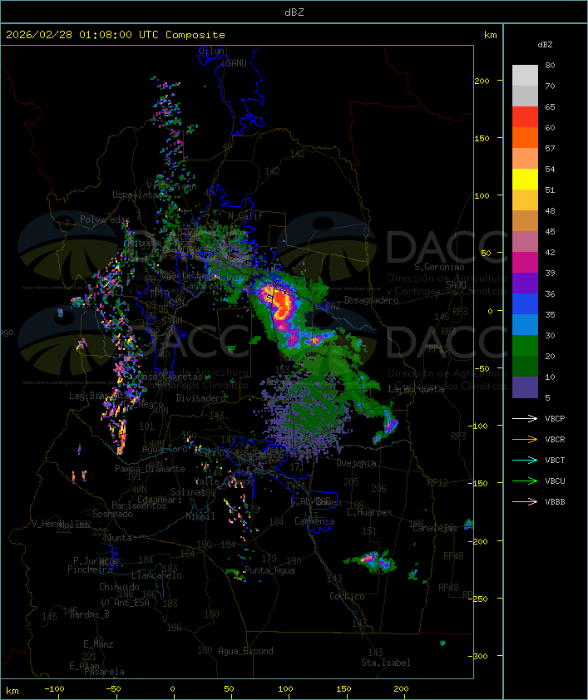Click the 'Chihuido' map label

point(119,587)
